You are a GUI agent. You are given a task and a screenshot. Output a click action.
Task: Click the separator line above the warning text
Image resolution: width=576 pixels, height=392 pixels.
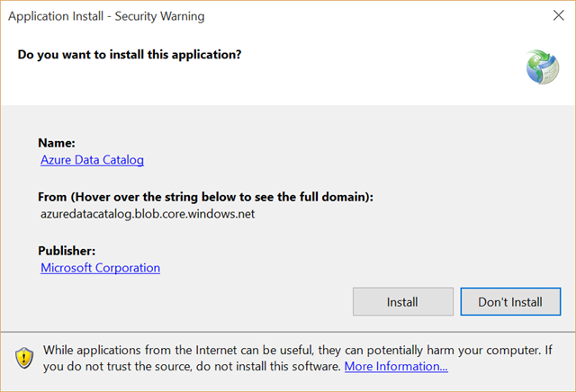pos(288,332)
